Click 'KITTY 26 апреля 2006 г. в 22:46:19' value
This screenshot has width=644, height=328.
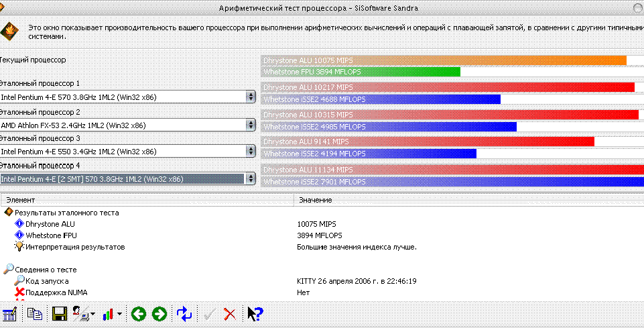tap(357, 281)
